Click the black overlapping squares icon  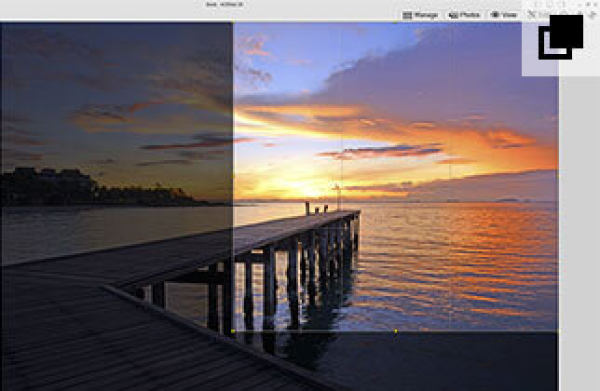pos(561,37)
